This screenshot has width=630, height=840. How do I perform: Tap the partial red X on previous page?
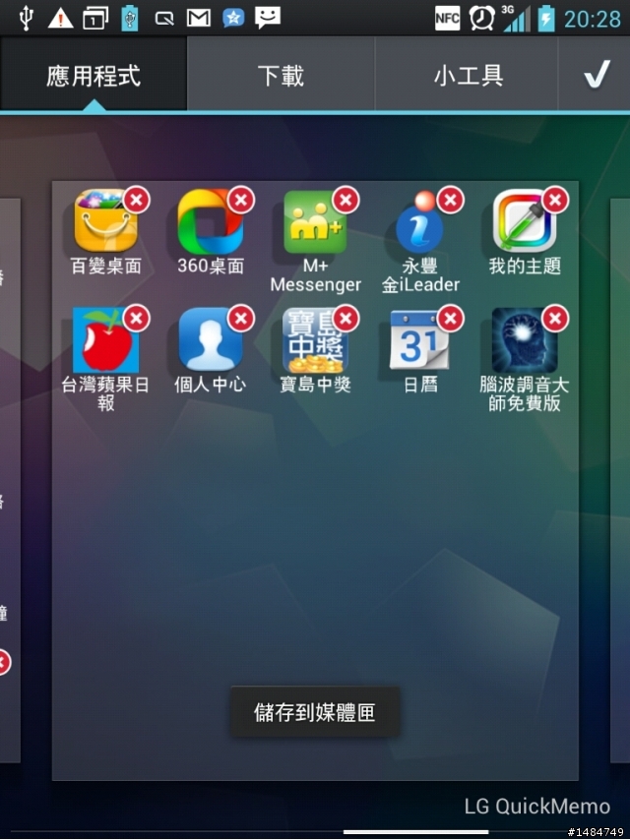click(x=4, y=662)
